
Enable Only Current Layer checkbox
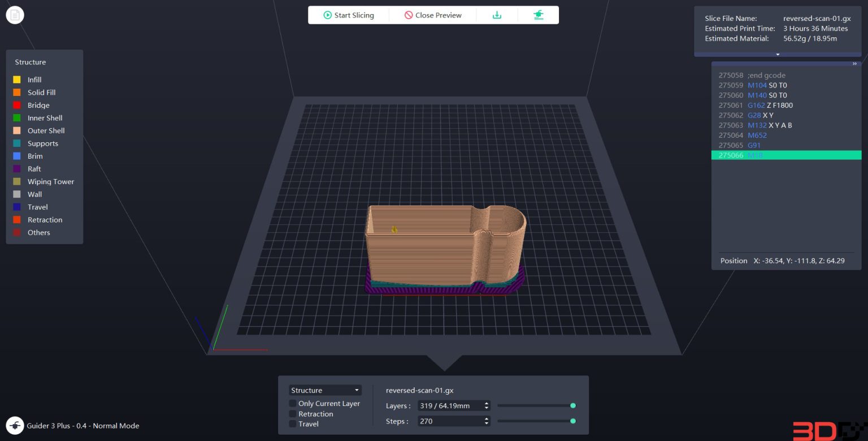pyautogui.click(x=293, y=404)
